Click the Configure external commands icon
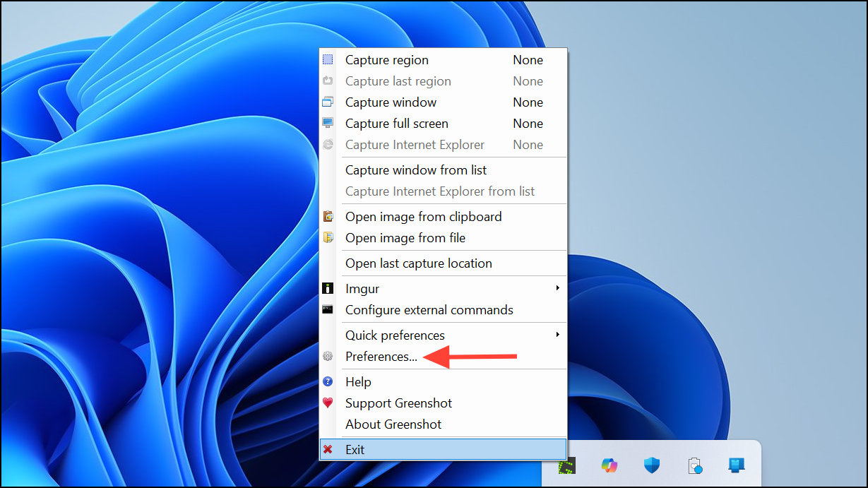The height and width of the screenshot is (488, 868). tap(328, 309)
